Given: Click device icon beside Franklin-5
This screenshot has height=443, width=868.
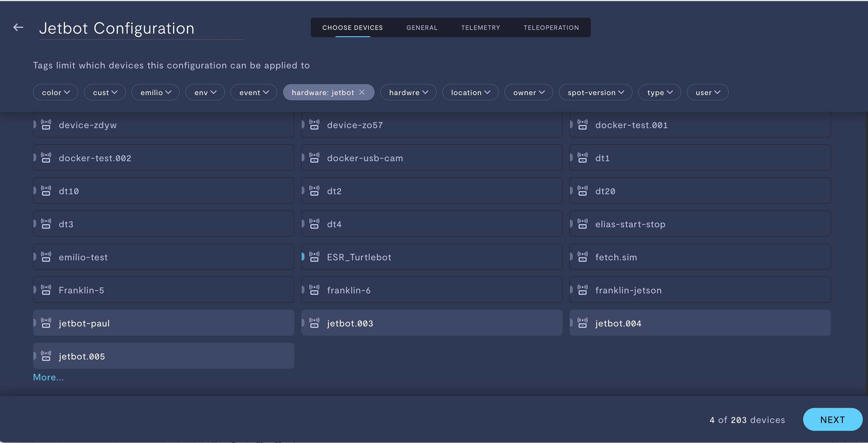Looking at the screenshot, I should pos(46,290).
